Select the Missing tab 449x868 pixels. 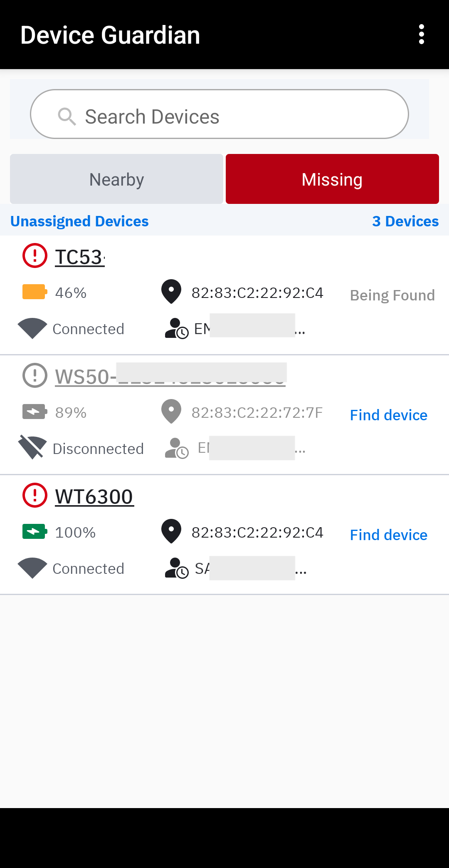332,179
